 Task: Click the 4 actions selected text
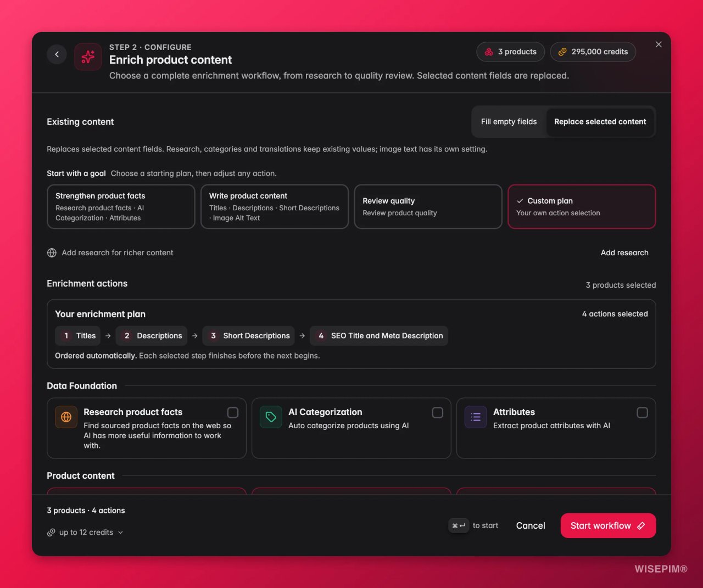point(615,314)
